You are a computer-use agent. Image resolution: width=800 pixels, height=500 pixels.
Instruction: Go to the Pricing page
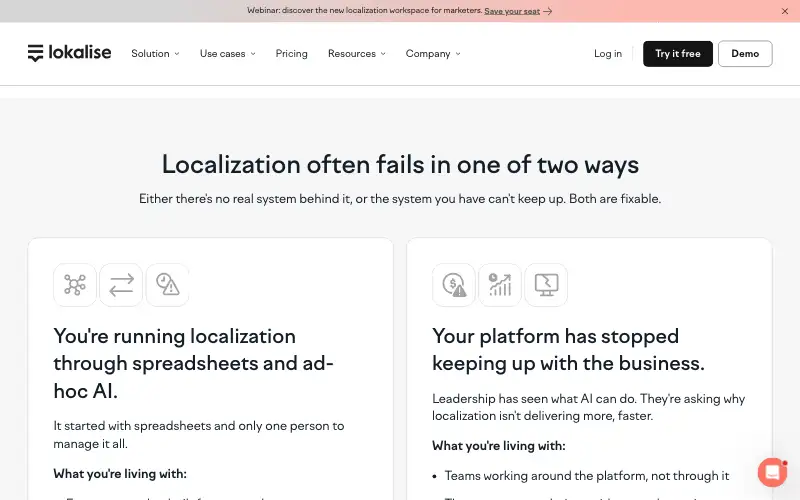coord(291,54)
